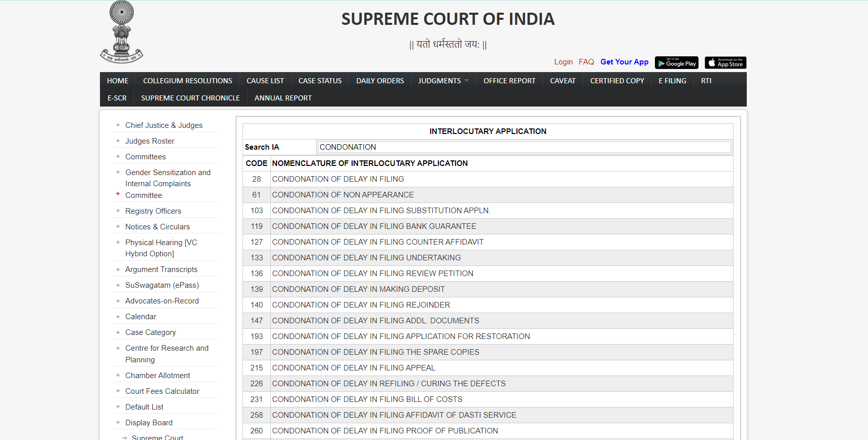
Task: Open the FAQ link
Action: (x=586, y=62)
